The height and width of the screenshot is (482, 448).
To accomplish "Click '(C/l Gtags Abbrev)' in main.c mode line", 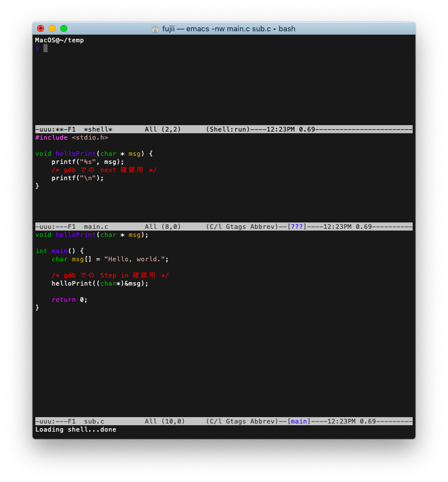I will click(242, 227).
